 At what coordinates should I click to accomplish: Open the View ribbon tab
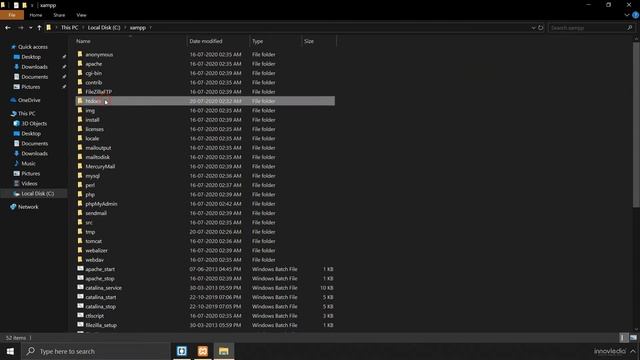pos(81,15)
